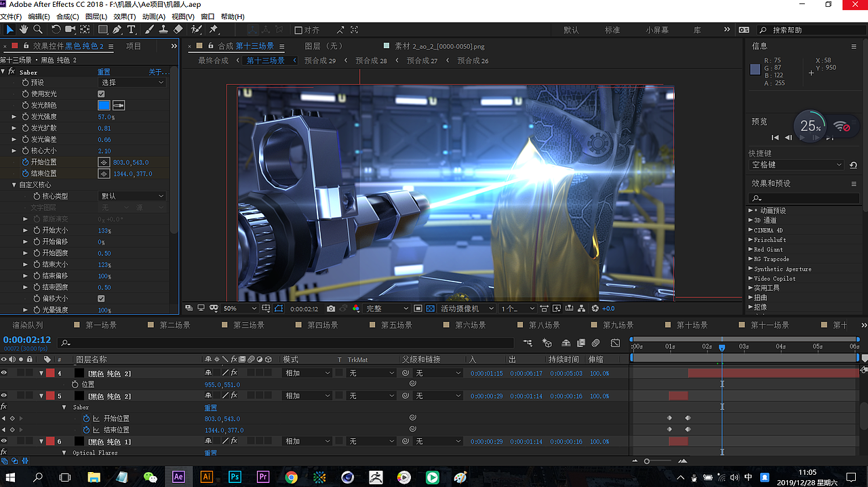
Task: Select the Eraser tool
Action: click(178, 29)
